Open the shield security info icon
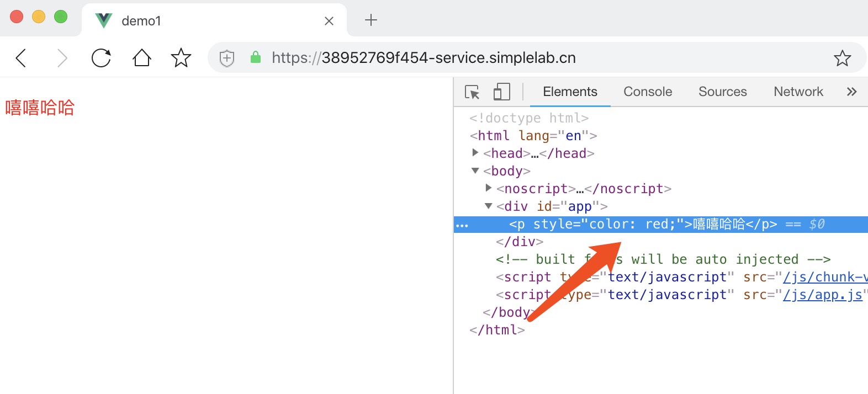The height and width of the screenshot is (394, 868). click(x=227, y=58)
